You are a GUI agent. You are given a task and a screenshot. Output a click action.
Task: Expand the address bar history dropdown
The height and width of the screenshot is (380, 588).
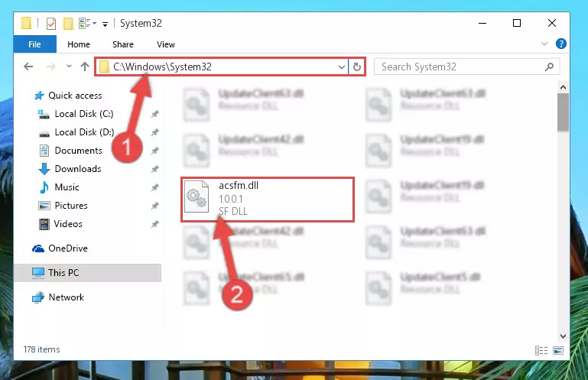click(341, 67)
